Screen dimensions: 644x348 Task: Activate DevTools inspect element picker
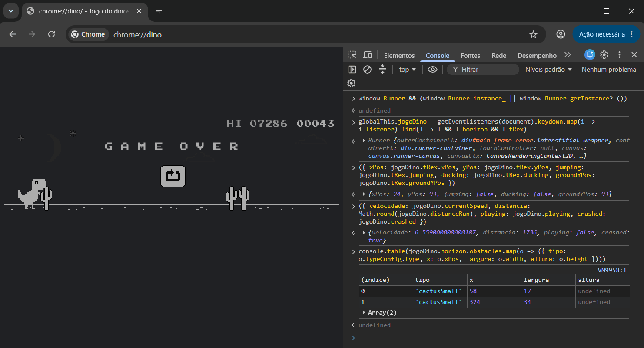[352, 55]
